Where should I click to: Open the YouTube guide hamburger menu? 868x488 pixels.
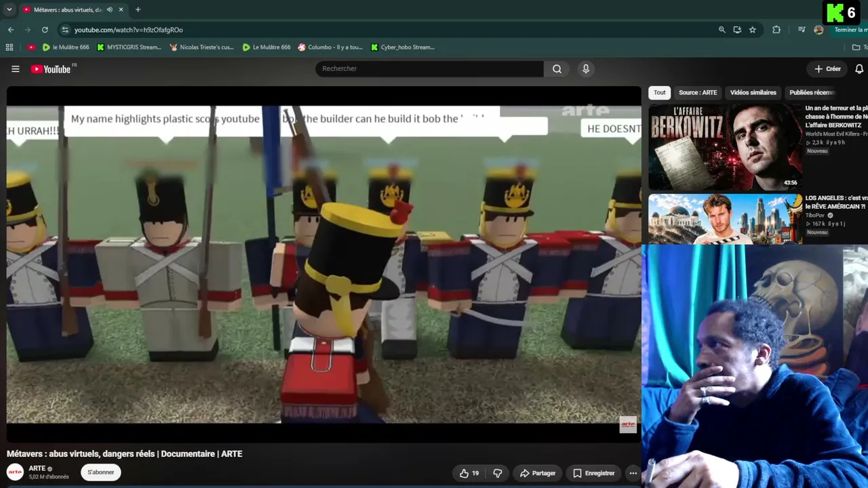[16, 68]
